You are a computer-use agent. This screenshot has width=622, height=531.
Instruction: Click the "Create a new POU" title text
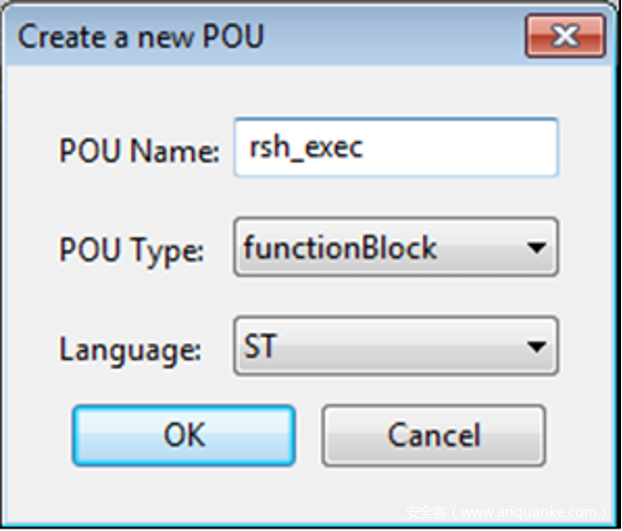tap(141, 38)
